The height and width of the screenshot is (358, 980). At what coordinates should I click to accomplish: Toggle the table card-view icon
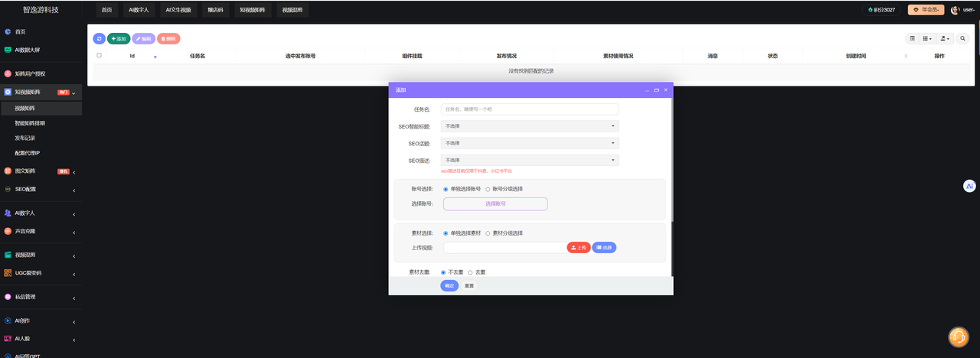point(913,38)
